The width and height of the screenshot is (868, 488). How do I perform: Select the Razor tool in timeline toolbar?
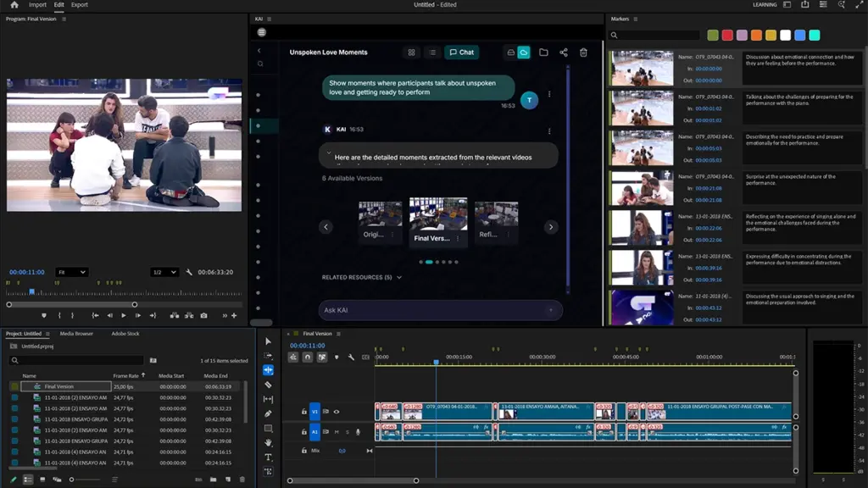(x=268, y=385)
